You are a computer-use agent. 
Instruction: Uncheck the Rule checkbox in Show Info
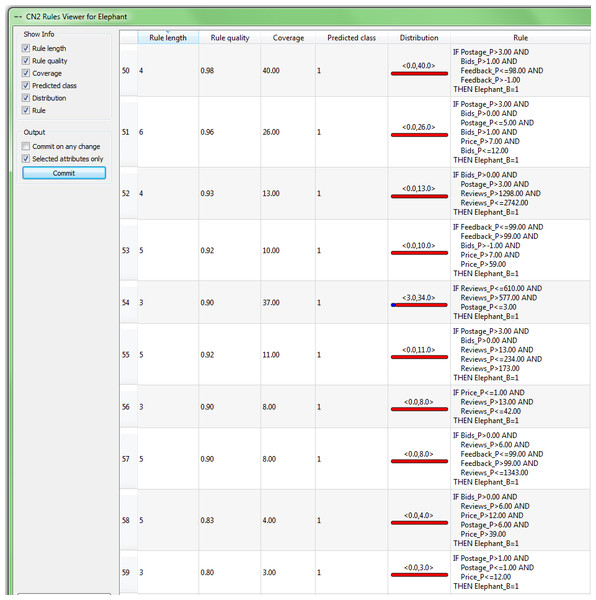[x=26, y=110]
